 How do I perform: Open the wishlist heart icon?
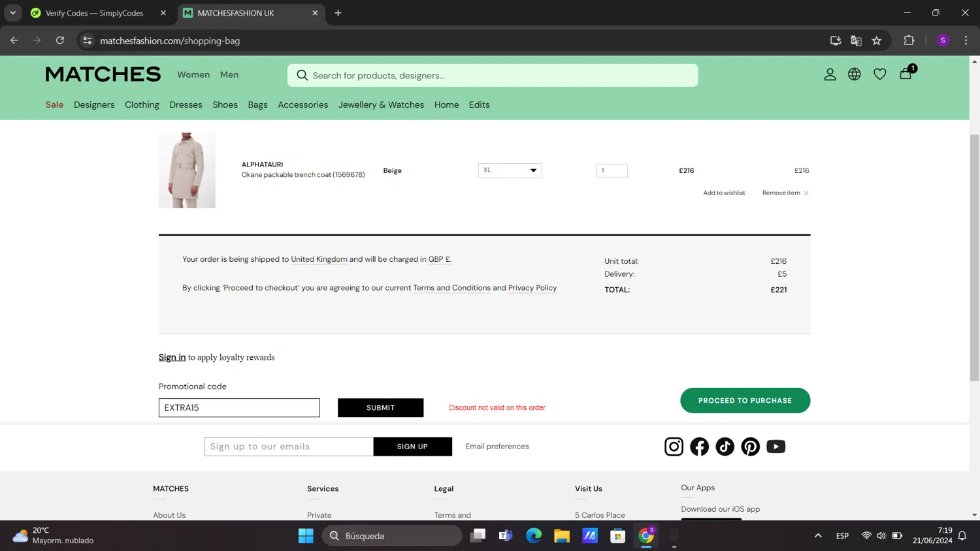point(880,74)
